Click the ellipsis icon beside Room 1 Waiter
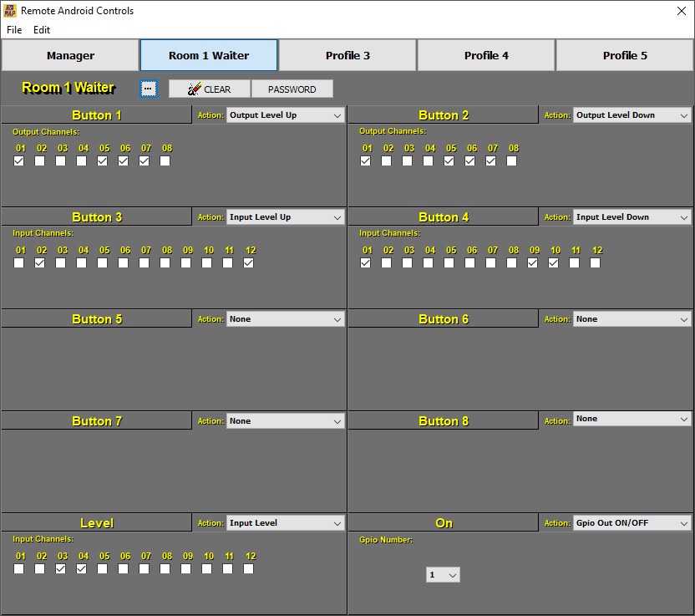Screen dimensions: 695x616 (x=149, y=89)
